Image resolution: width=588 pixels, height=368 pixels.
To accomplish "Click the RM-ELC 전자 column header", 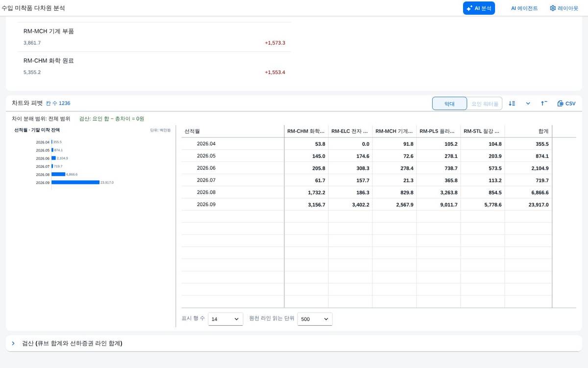I will tap(350, 131).
